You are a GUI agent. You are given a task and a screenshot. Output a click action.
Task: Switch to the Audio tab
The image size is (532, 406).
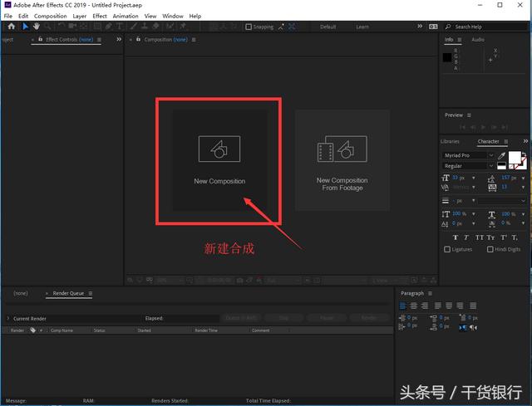pos(478,40)
